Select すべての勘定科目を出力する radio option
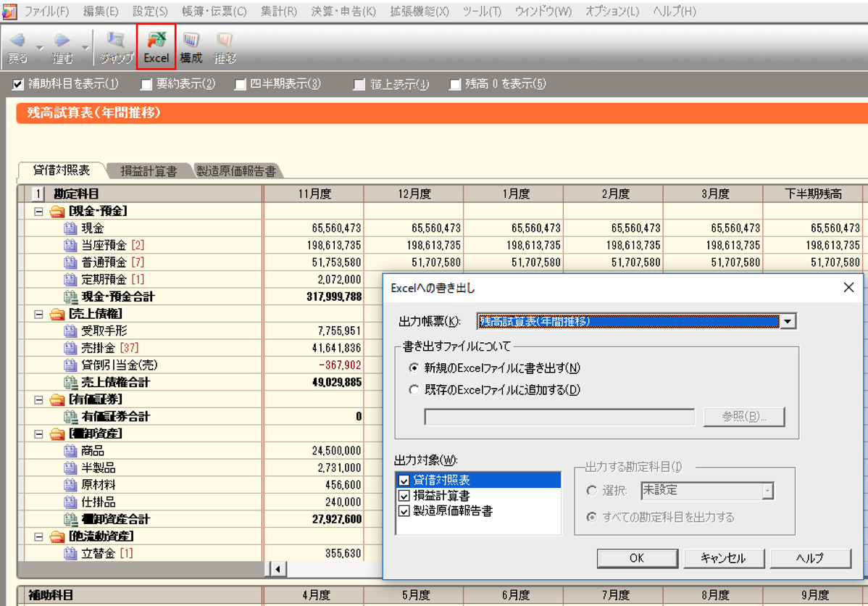The height and width of the screenshot is (606, 868). (x=592, y=518)
